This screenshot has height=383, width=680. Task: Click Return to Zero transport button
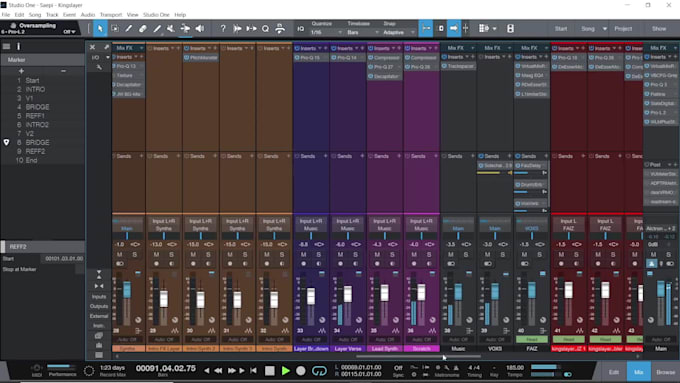(x=253, y=371)
